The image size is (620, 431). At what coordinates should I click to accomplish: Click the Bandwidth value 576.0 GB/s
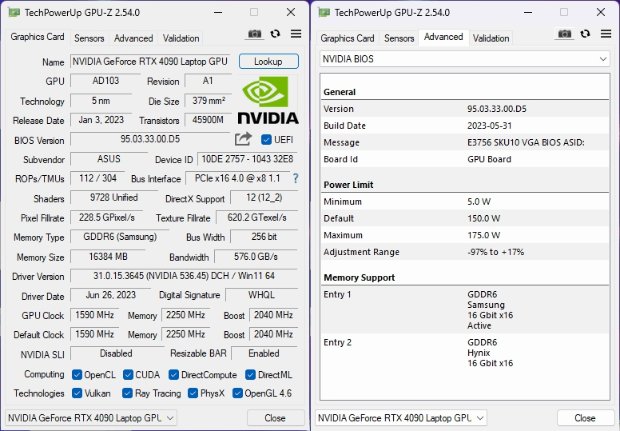click(x=256, y=257)
